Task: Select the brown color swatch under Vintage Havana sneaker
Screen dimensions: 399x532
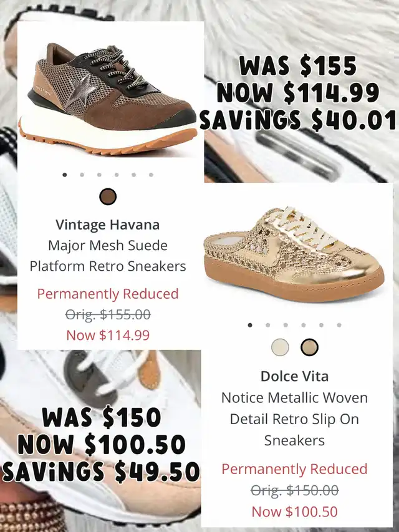Action: [x=108, y=196]
